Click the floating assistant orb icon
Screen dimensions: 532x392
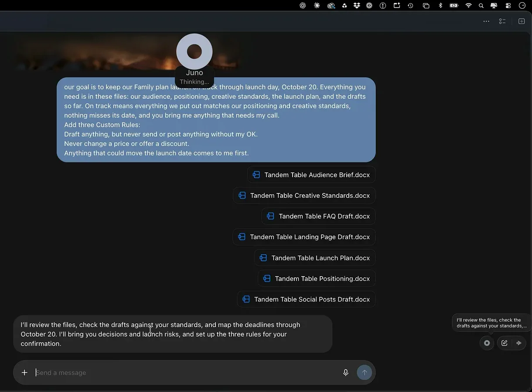pyautogui.click(x=487, y=343)
